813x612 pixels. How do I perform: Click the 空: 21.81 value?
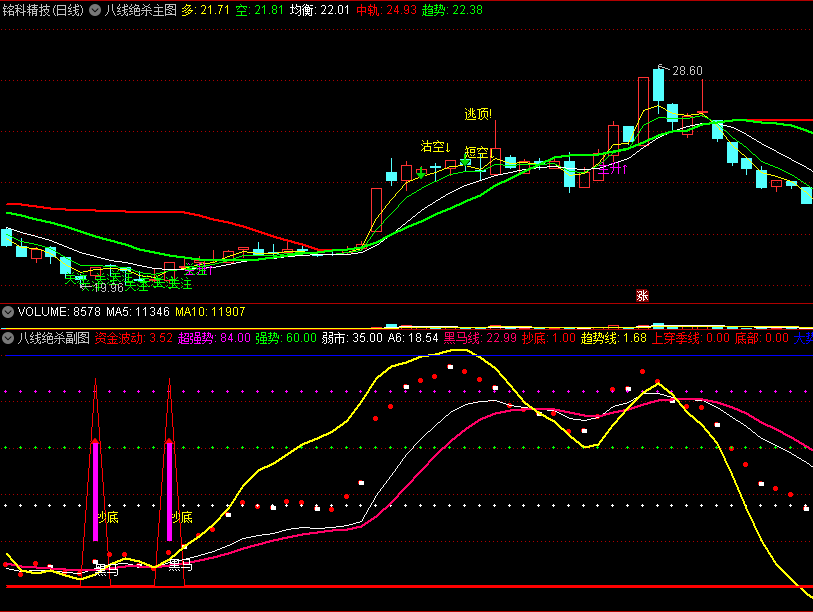(259, 10)
